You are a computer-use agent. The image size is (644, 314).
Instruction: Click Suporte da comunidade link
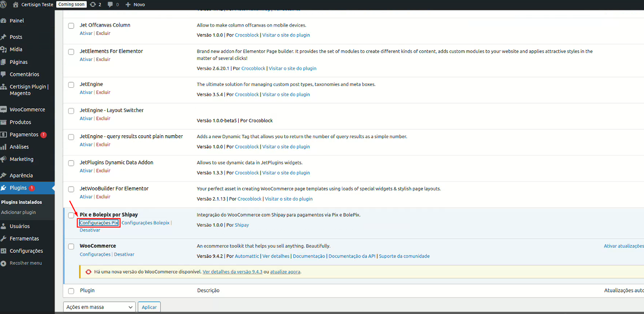(x=404, y=256)
